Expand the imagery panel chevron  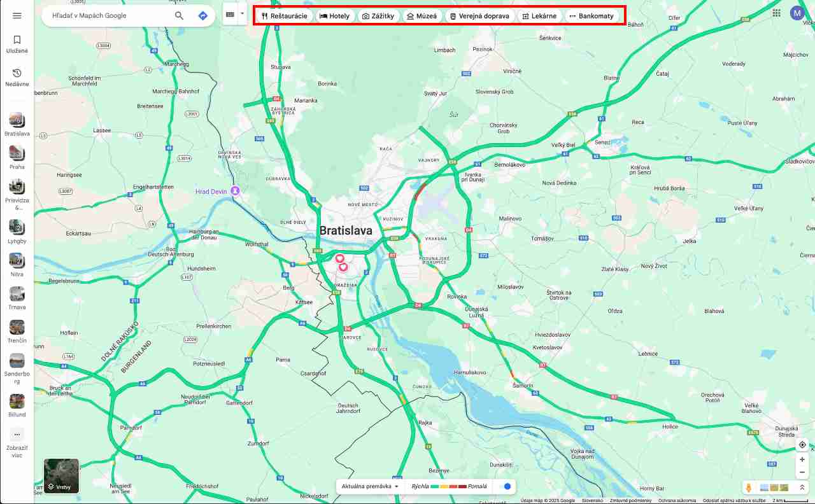point(802,487)
